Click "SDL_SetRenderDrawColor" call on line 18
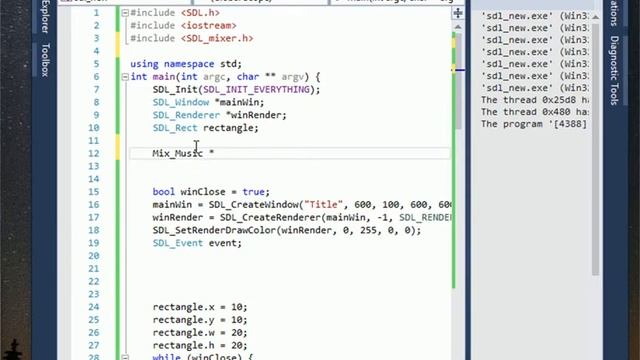 [x=214, y=230]
